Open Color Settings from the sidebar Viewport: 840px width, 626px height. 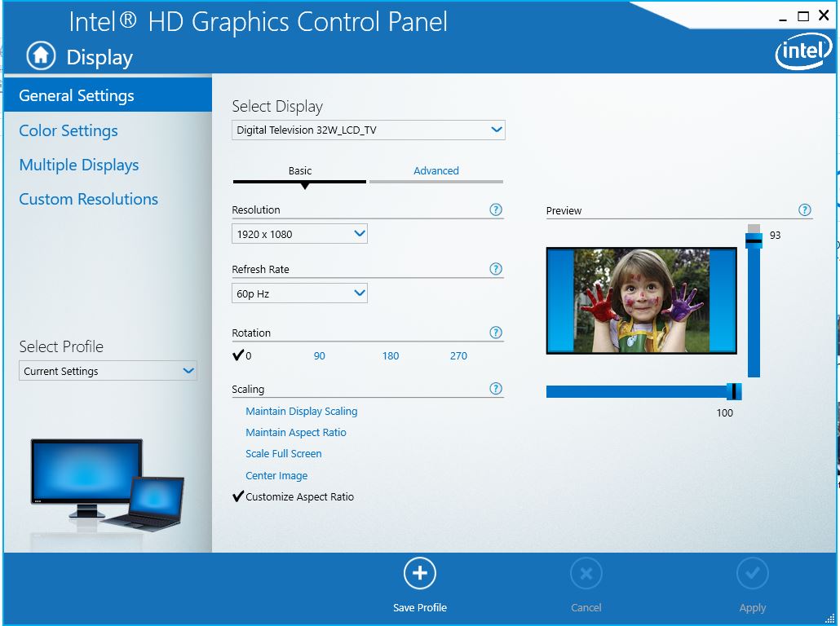[69, 130]
